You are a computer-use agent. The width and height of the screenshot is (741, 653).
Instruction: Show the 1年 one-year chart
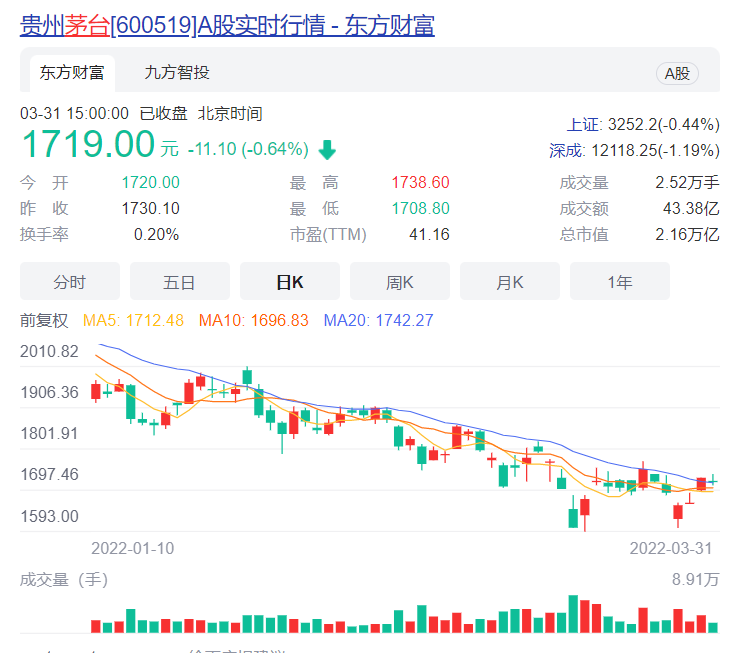(620, 282)
